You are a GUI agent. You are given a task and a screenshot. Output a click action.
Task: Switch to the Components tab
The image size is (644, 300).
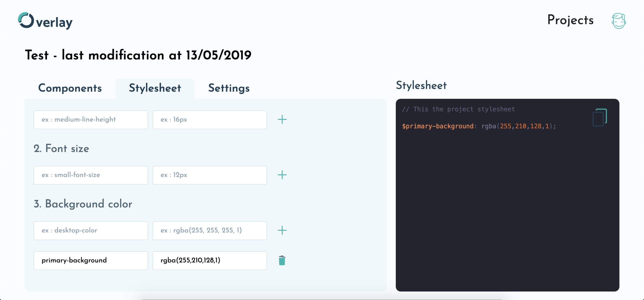point(70,88)
